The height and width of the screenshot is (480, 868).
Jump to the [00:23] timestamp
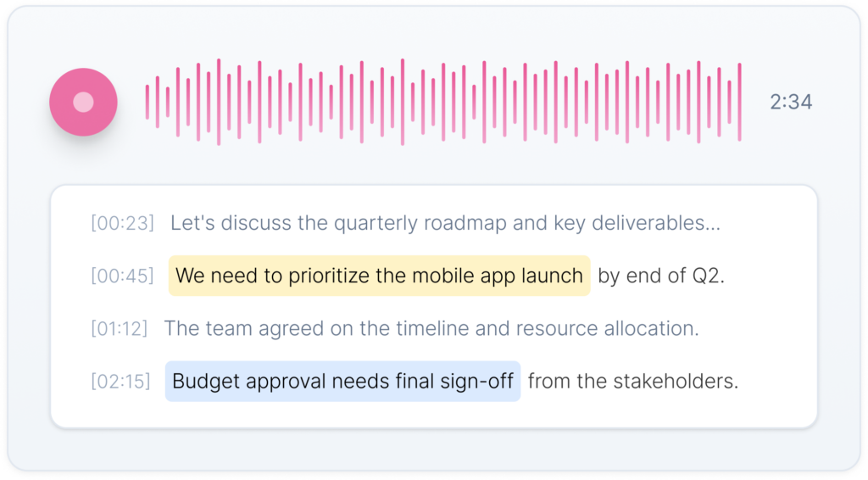coord(122,224)
